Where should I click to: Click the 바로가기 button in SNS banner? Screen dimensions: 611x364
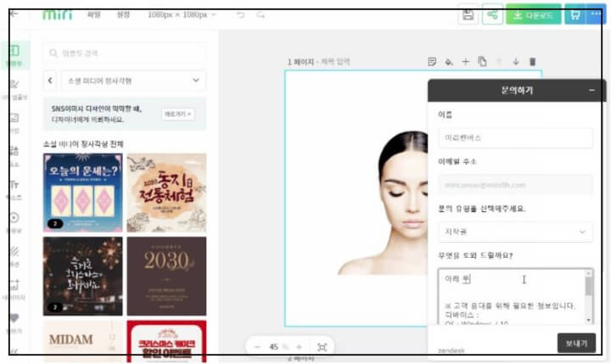pos(177,115)
